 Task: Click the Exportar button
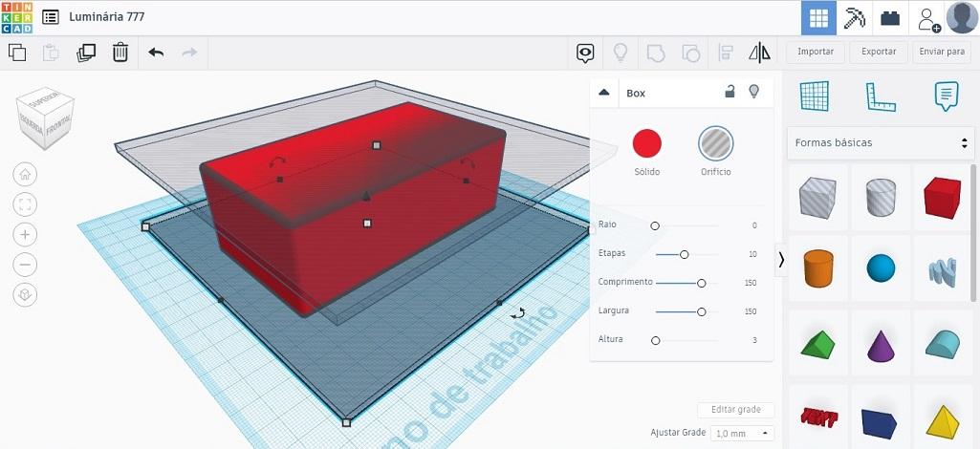click(879, 52)
